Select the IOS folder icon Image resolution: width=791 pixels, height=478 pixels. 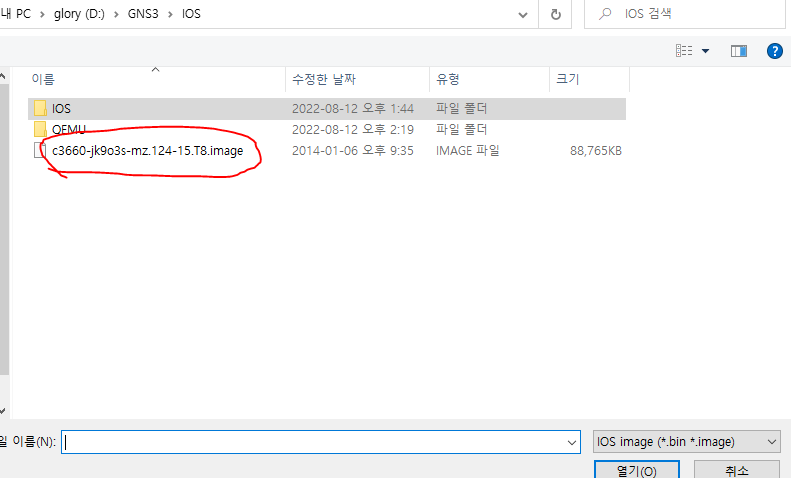[40, 108]
